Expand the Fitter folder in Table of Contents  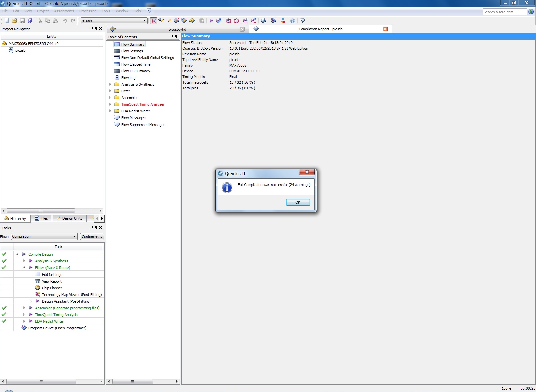(110, 91)
